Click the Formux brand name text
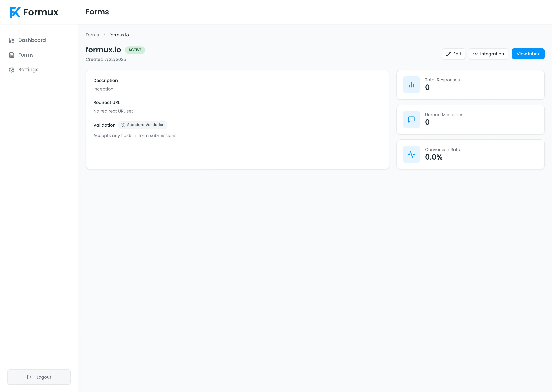Image resolution: width=552 pixels, height=392 pixels. pos(41,12)
